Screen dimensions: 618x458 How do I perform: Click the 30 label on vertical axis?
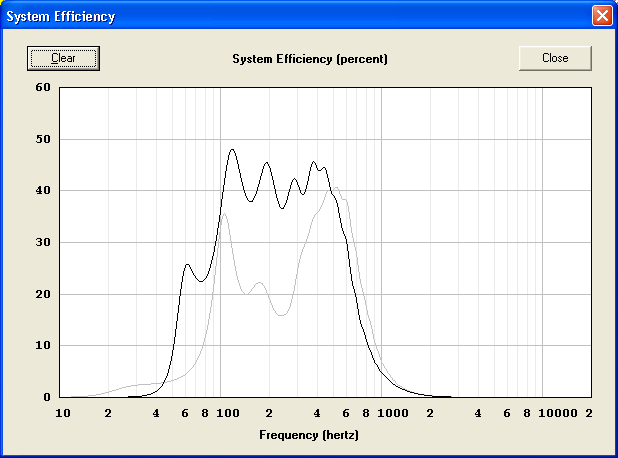pos(43,242)
